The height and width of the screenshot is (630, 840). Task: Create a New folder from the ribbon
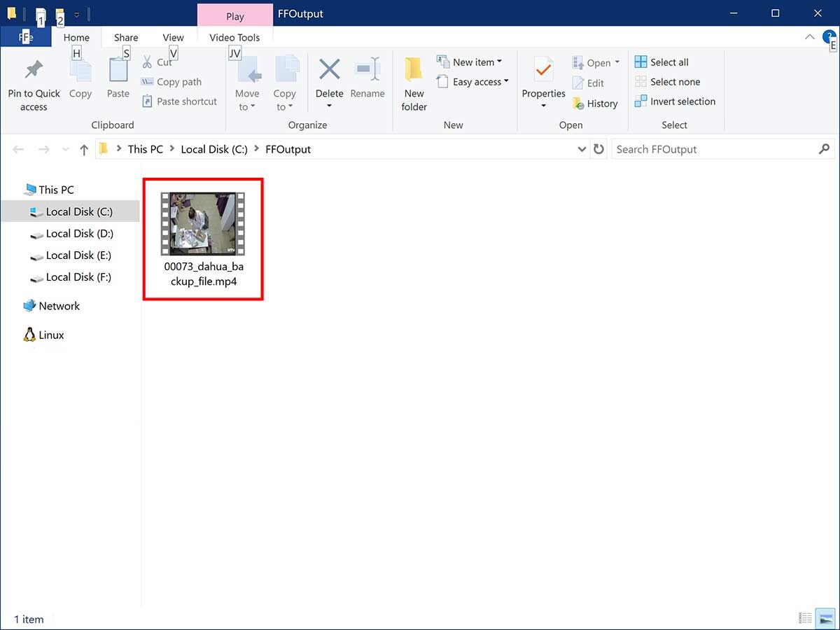(414, 71)
